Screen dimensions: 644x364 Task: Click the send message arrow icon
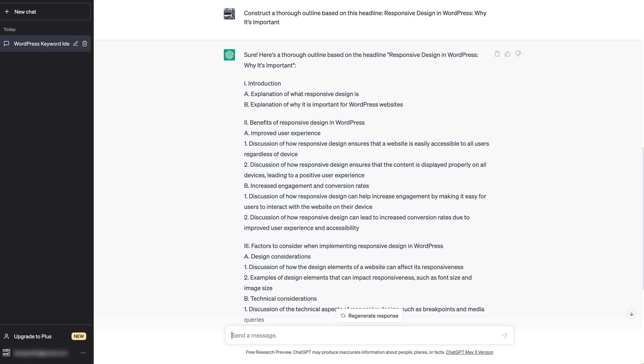click(504, 336)
